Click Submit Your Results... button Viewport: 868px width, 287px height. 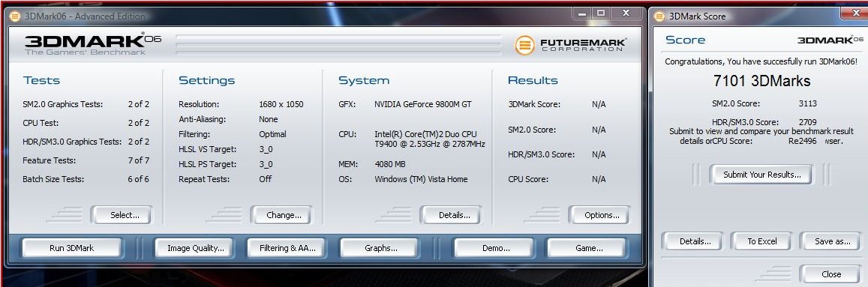pyautogui.click(x=761, y=175)
